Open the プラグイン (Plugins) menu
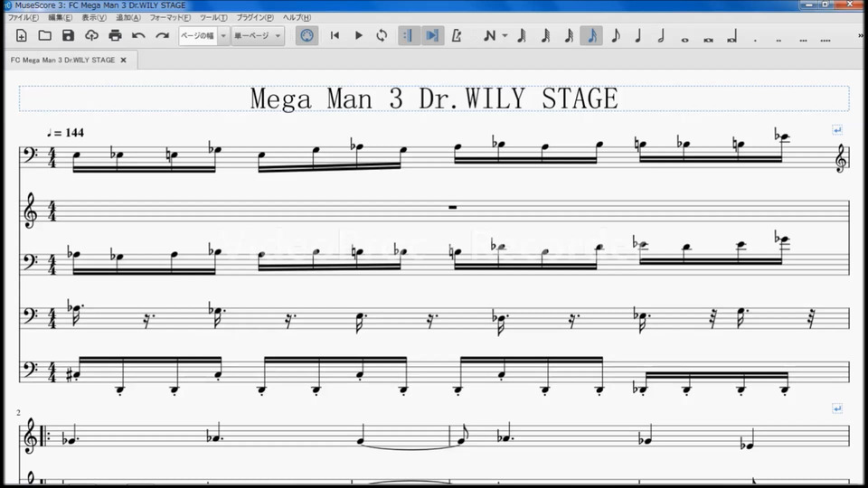Image resolution: width=868 pixels, height=488 pixels. pyautogui.click(x=255, y=18)
